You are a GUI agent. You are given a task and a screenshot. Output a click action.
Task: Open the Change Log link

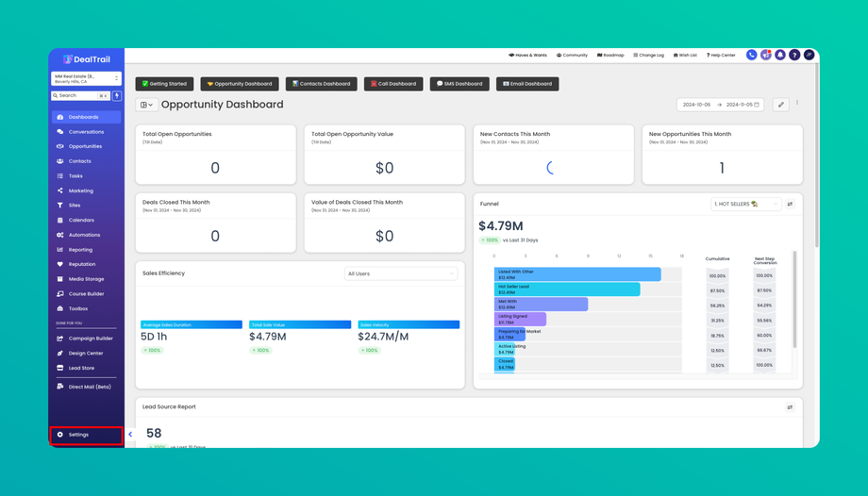[648, 56]
